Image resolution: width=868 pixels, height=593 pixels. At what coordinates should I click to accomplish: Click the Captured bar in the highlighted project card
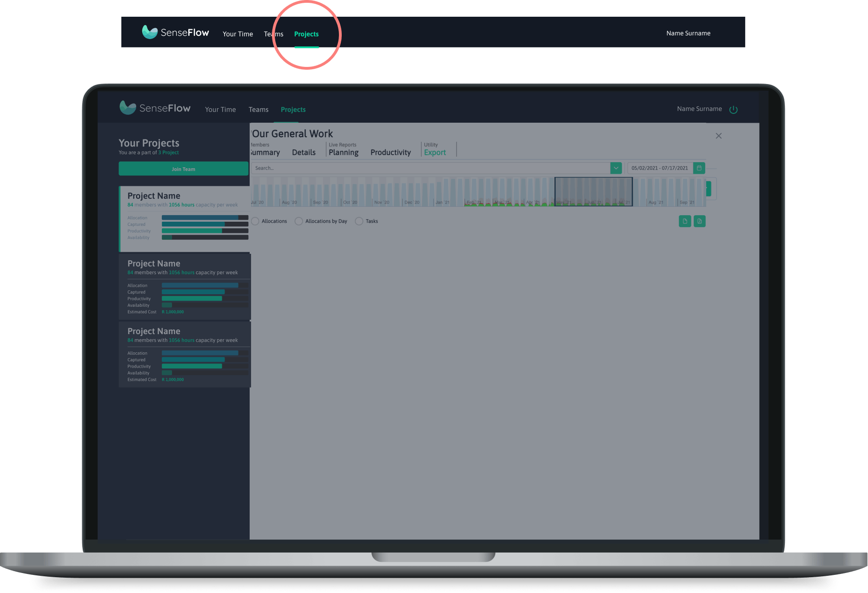tap(205, 224)
